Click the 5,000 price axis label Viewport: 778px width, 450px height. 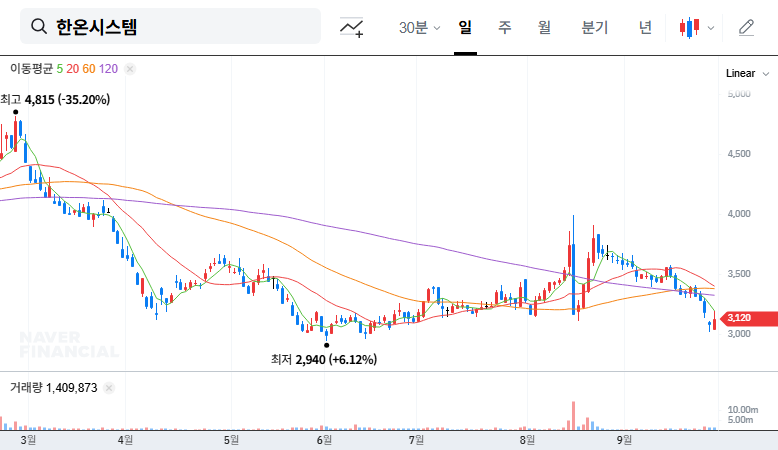(x=739, y=94)
